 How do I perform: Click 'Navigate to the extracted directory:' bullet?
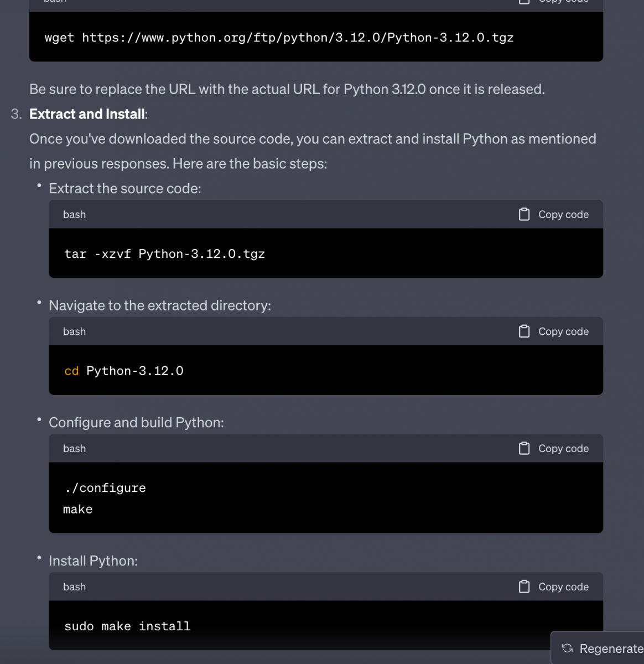click(x=160, y=305)
